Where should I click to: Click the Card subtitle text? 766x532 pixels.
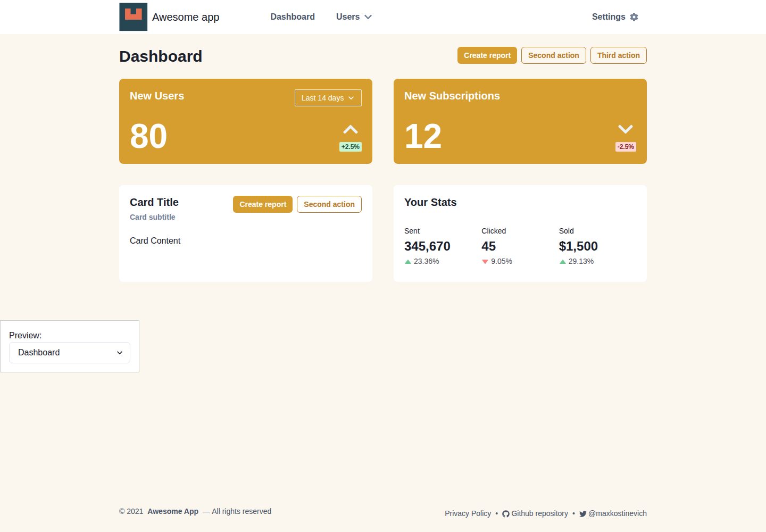point(153,217)
